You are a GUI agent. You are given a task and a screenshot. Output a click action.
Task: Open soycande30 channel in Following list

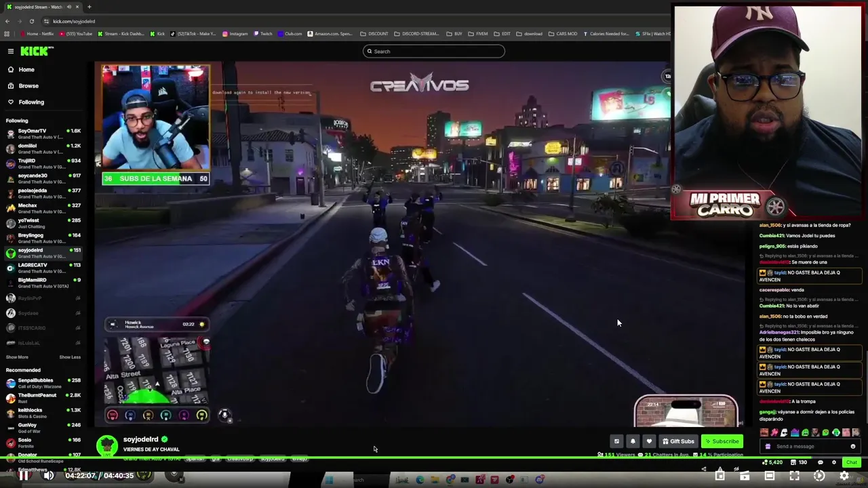pos(43,178)
